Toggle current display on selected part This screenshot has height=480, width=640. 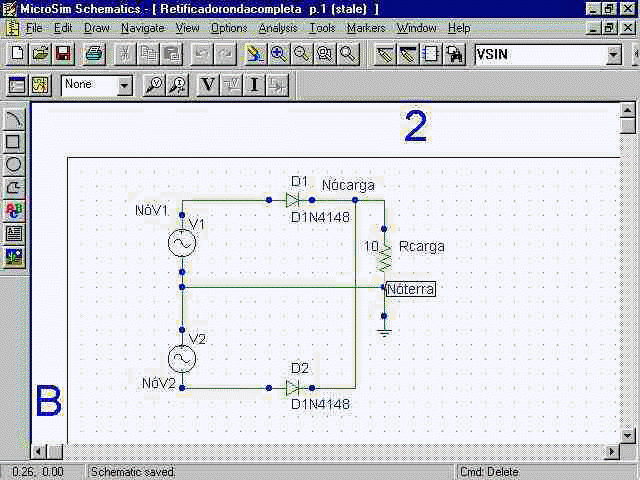point(278,85)
